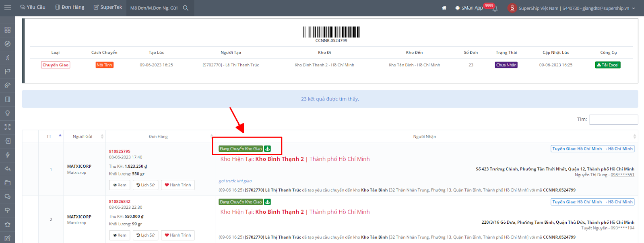Sort table by TT column
Image resolution: width=644 pixels, height=243 pixels.
pos(51,136)
